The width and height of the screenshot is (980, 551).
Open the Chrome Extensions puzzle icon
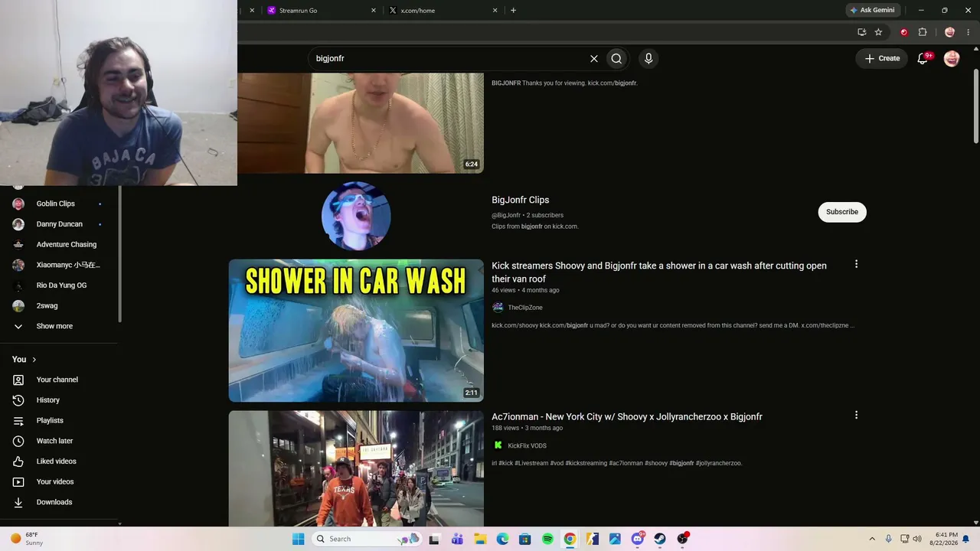click(x=923, y=32)
